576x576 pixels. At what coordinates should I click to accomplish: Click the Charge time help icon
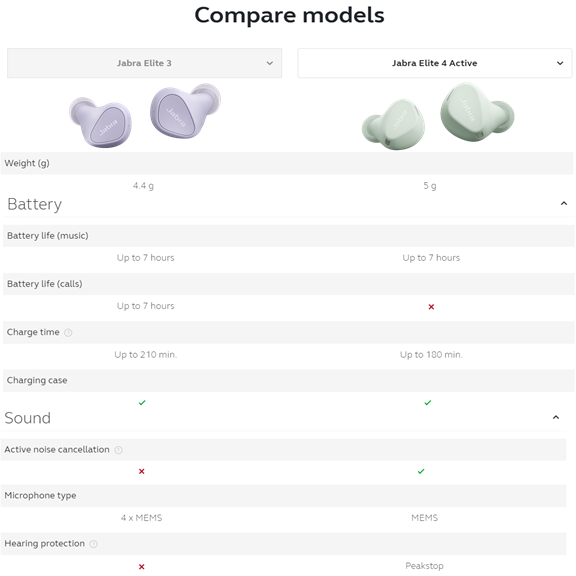pyautogui.click(x=68, y=332)
